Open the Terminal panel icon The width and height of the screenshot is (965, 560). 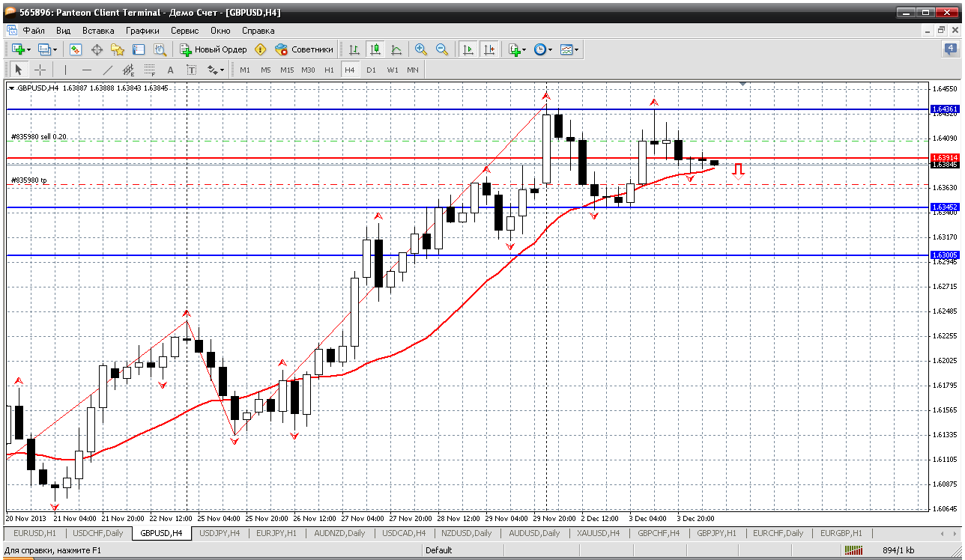[139, 49]
